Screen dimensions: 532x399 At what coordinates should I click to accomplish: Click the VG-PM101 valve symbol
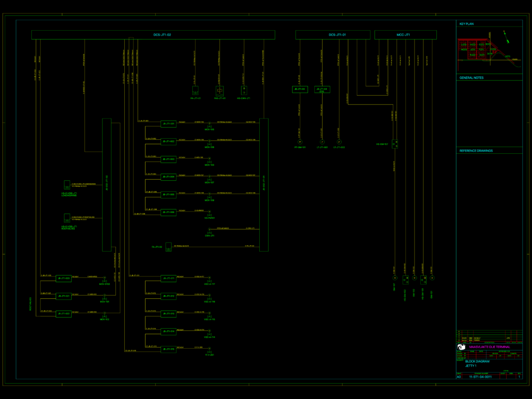pyautogui.click(x=209, y=213)
